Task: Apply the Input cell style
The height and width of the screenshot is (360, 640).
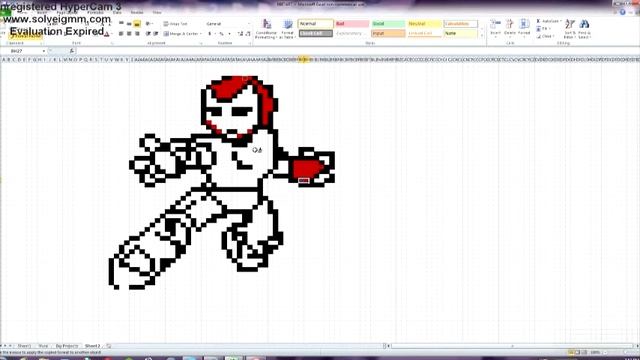Action: point(388,33)
